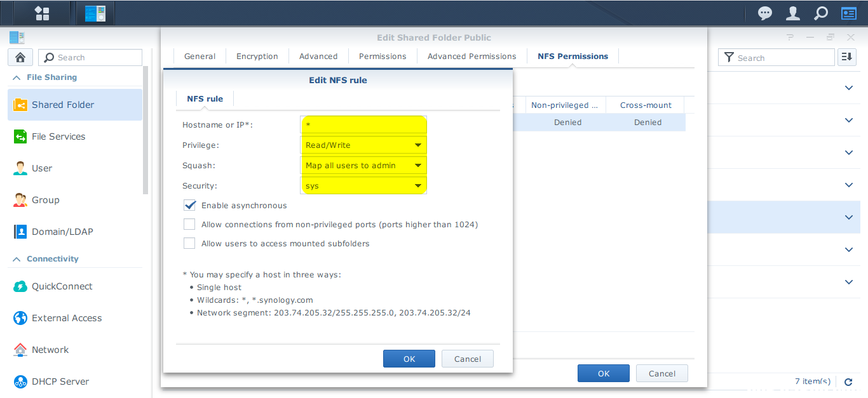Open the DSM main menu icon
This screenshot has height=398, width=868.
point(42,13)
